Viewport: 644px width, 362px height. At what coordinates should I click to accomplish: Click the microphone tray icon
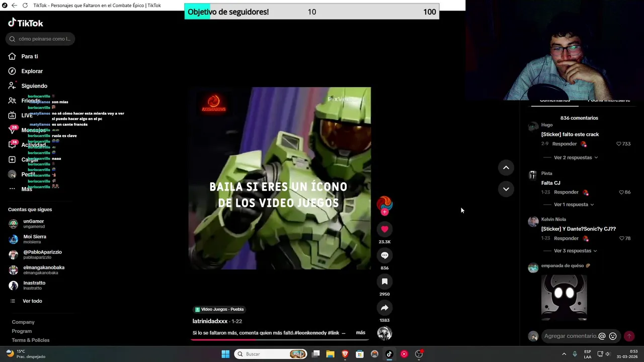pos(575,354)
